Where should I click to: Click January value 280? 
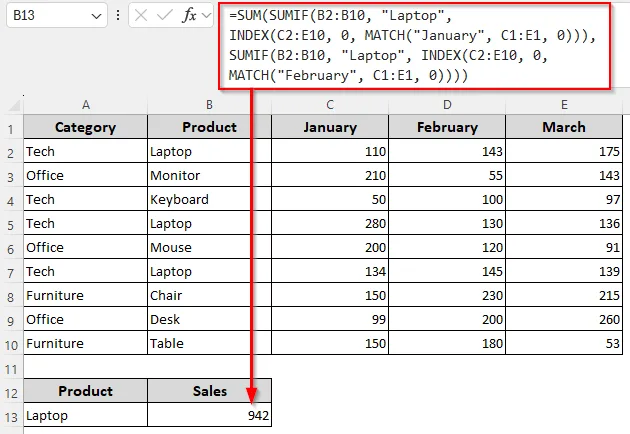pyautogui.click(x=330, y=223)
